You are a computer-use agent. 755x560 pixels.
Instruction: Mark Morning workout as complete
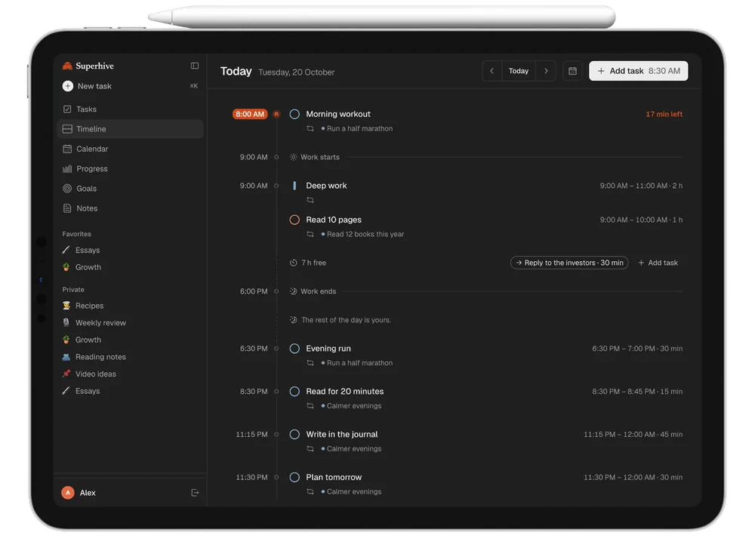pos(294,114)
